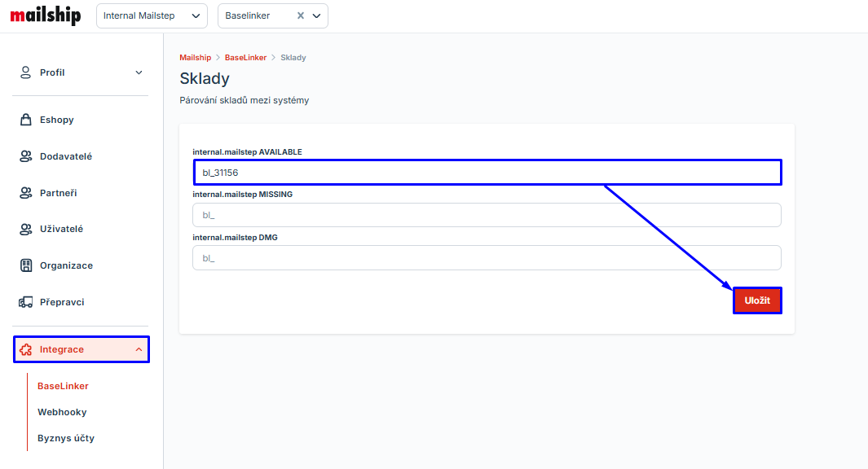Viewport: 868px width, 469px height.
Task: Open the Byznys účty submenu item
Action: [66, 438]
